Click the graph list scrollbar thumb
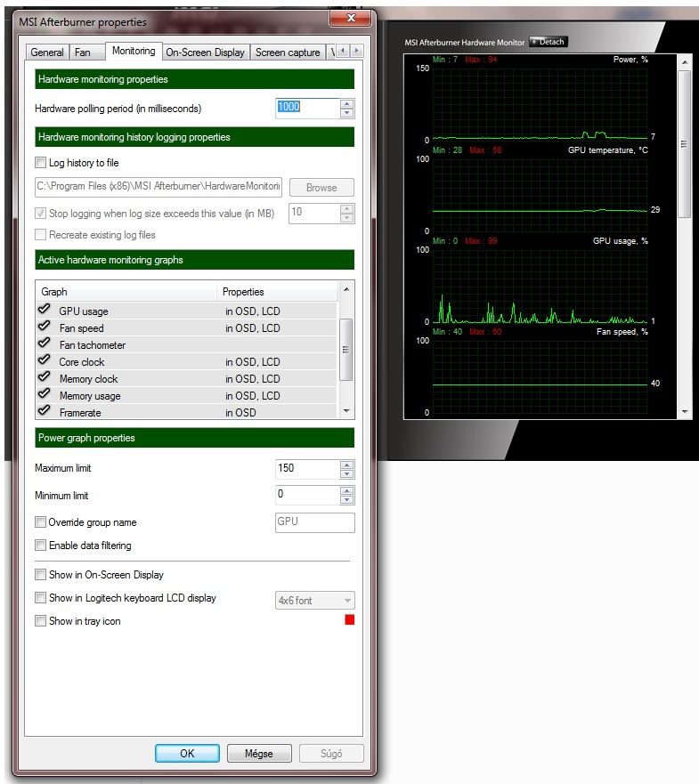Viewport: 699px width, 784px height. point(345,350)
